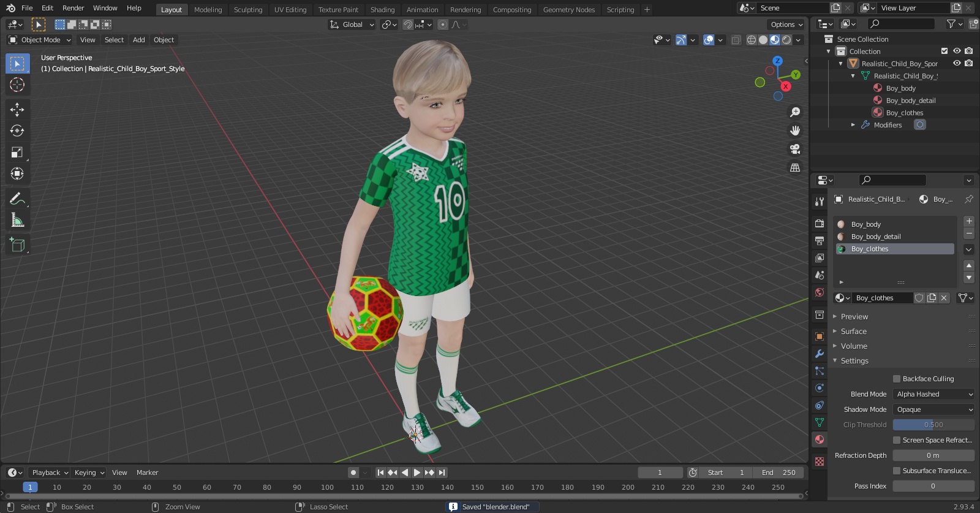Open the Material properties tab
980x513 pixels.
[819, 439]
